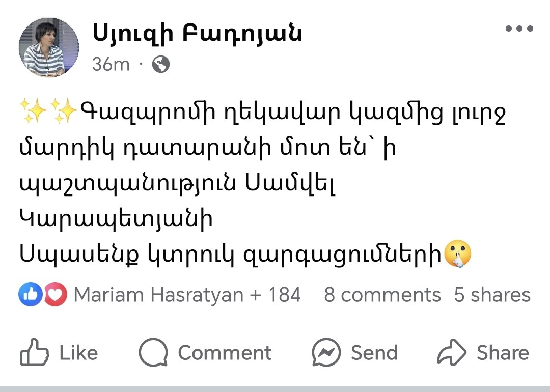Click the blue thumbs-up reaction badge
Screen dimensions: 550x392
coord(30,295)
